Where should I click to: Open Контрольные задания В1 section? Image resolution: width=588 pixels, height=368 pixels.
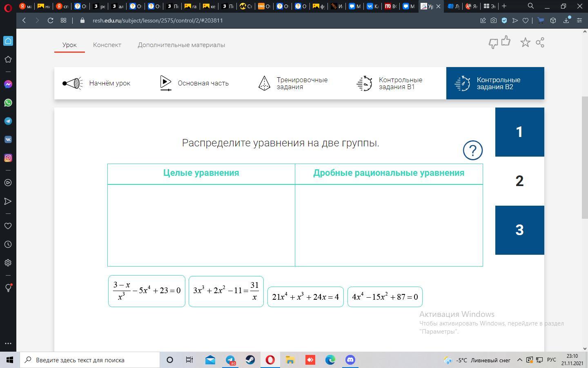point(390,83)
